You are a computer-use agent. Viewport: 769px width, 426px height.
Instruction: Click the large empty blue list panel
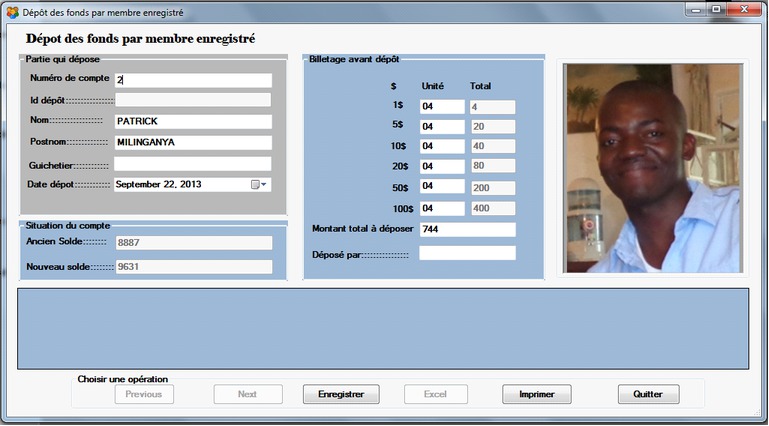click(x=383, y=328)
